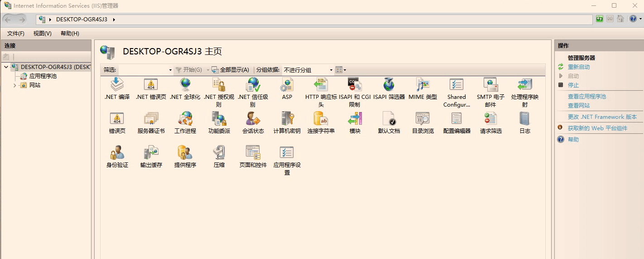
Task: Open the 工作进程 feature
Action: pyautogui.click(x=185, y=123)
